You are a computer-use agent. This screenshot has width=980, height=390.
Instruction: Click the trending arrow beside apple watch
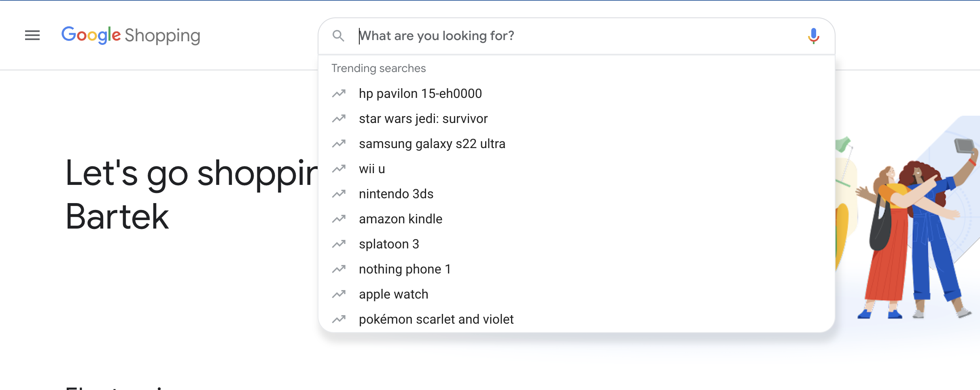[x=339, y=294]
